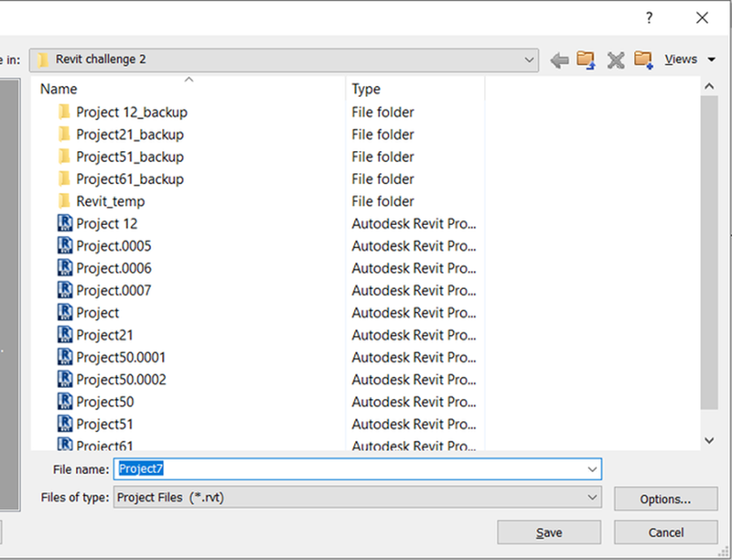Click the Revit icon for partly visible Project61

click(65, 444)
